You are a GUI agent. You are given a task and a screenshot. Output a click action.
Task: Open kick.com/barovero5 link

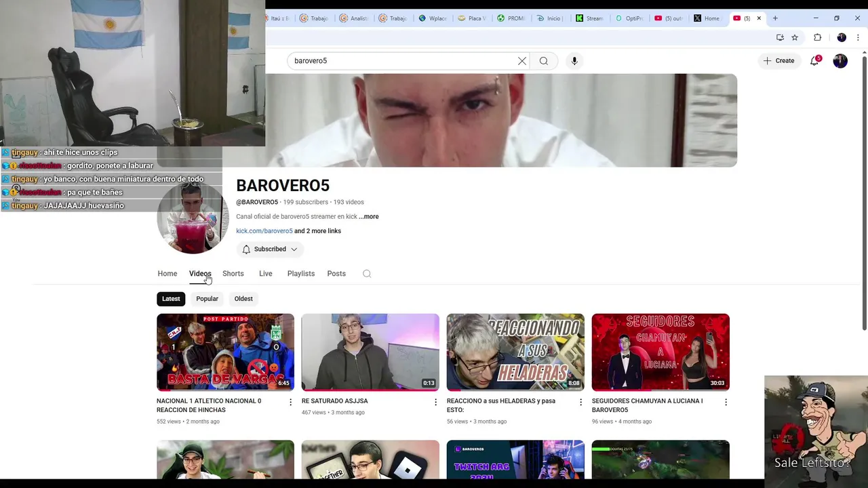pyautogui.click(x=264, y=231)
